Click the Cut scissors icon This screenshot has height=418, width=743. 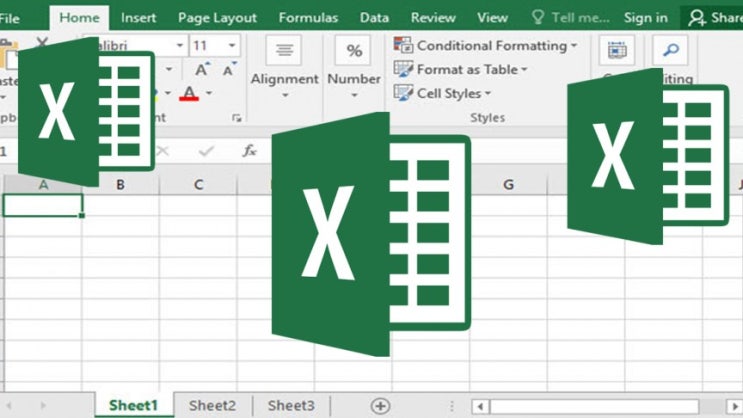click(42, 44)
